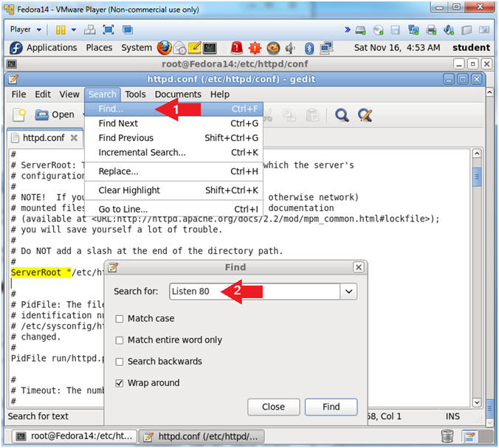Click the Open file button in gedit toolbar
The image size is (499, 448).
point(55,114)
